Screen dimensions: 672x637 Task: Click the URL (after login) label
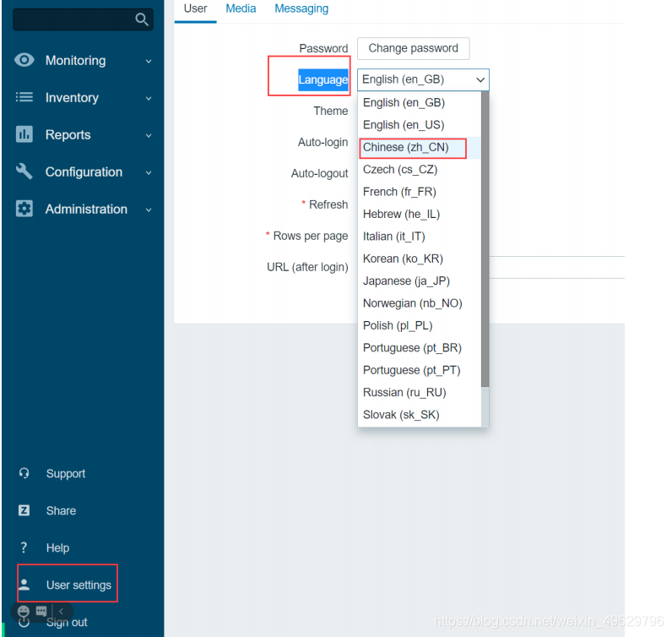point(307,267)
